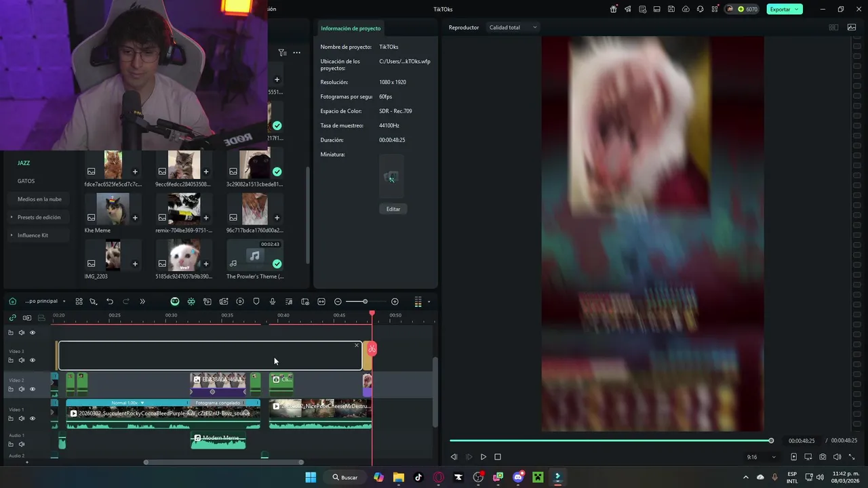Viewport: 868px width, 488px height.
Task: Click the player volume speaker icon
Action: [x=837, y=457]
